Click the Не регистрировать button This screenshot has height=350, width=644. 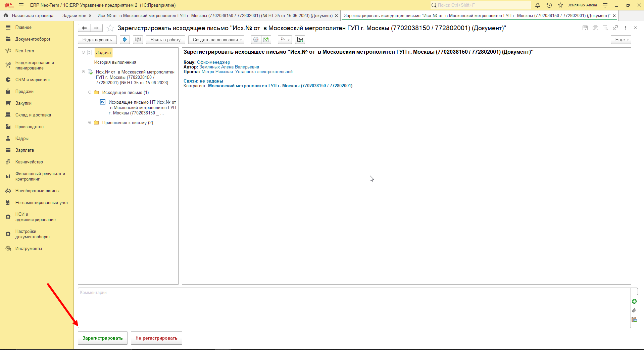tap(156, 338)
